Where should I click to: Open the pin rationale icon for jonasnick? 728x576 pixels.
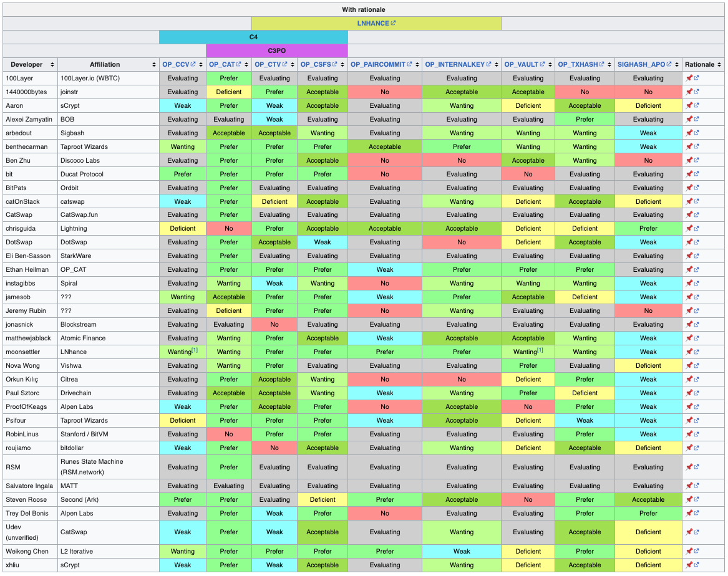[689, 325]
